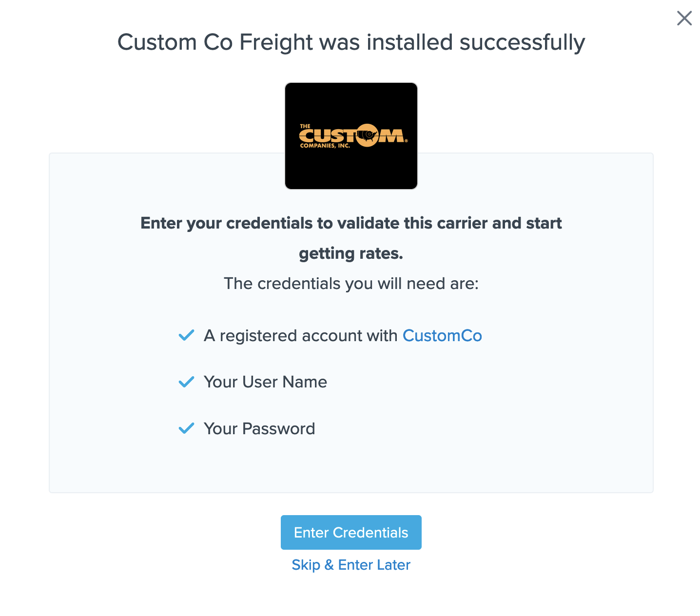Open the CustomCo link
700x616 pixels.
coord(442,336)
